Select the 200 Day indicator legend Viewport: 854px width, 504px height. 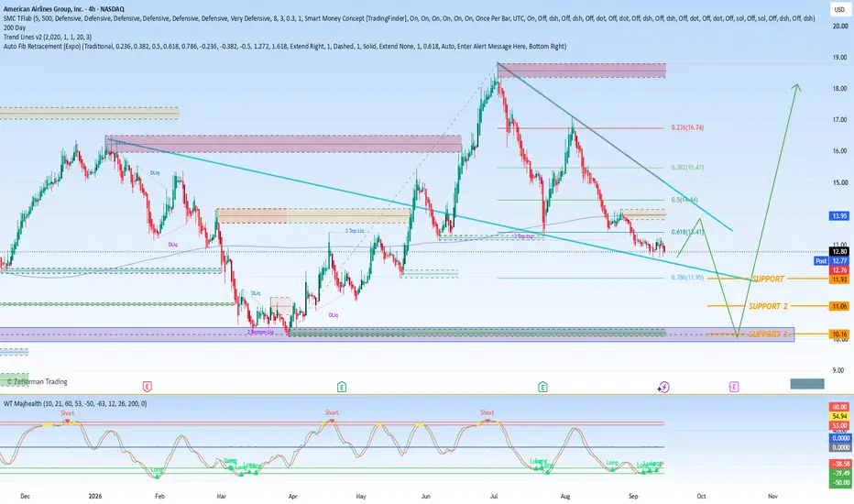coord(15,27)
